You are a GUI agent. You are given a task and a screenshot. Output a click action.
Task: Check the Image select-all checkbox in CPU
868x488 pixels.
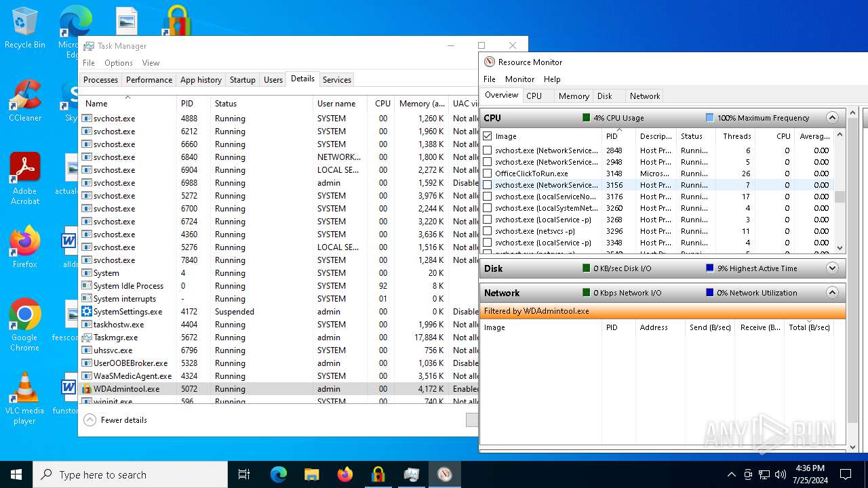point(488,136)
